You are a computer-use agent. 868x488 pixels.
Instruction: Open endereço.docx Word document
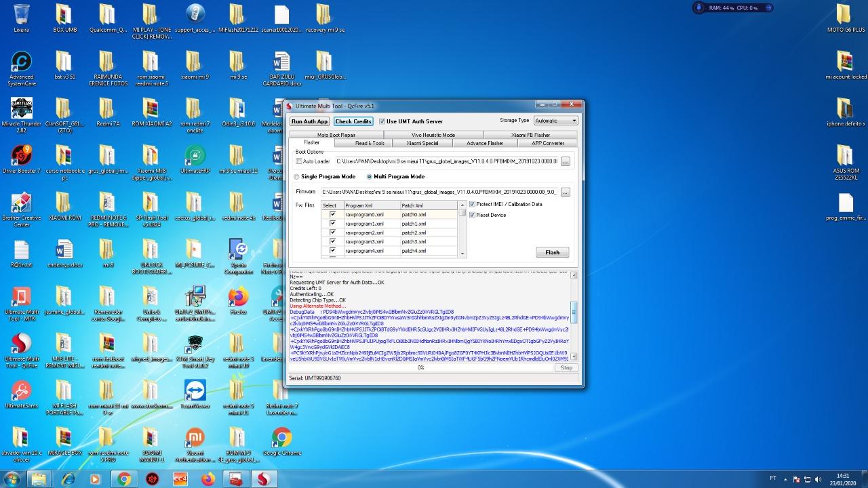(x=64, y=253)
